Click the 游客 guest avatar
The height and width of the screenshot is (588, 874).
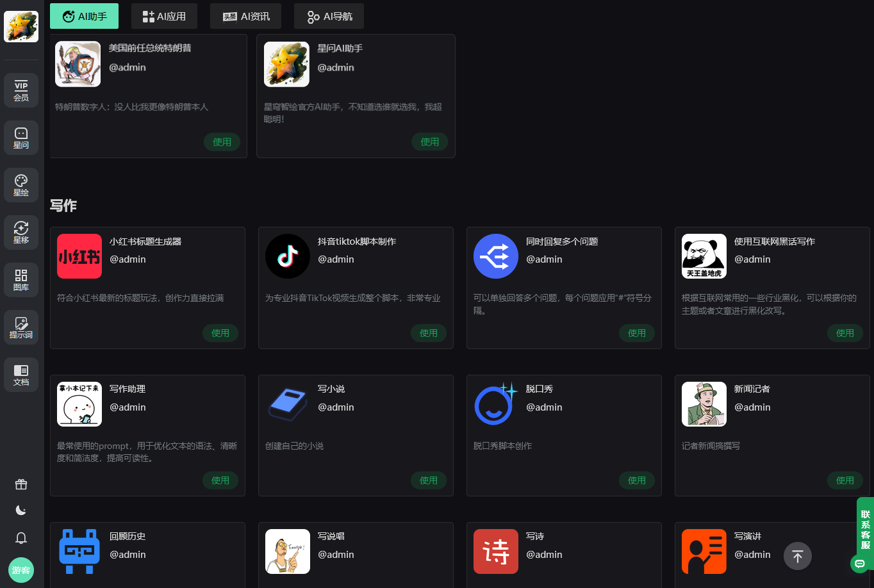point(21,570)
